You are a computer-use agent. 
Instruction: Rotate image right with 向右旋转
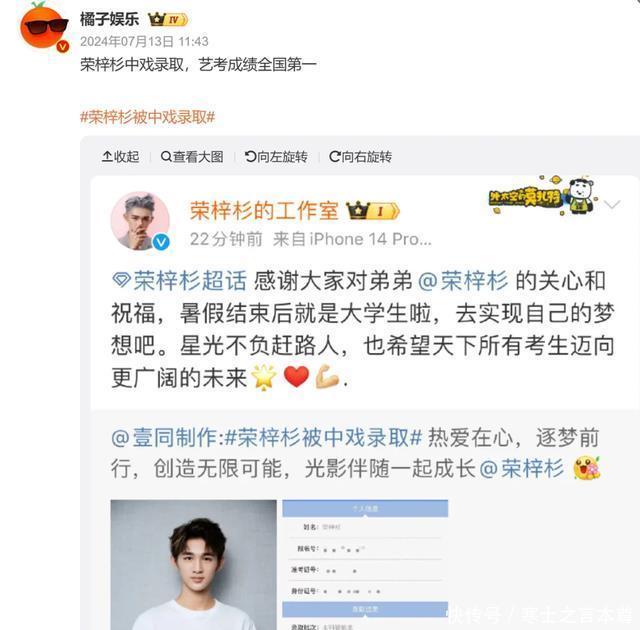[360, 157]
